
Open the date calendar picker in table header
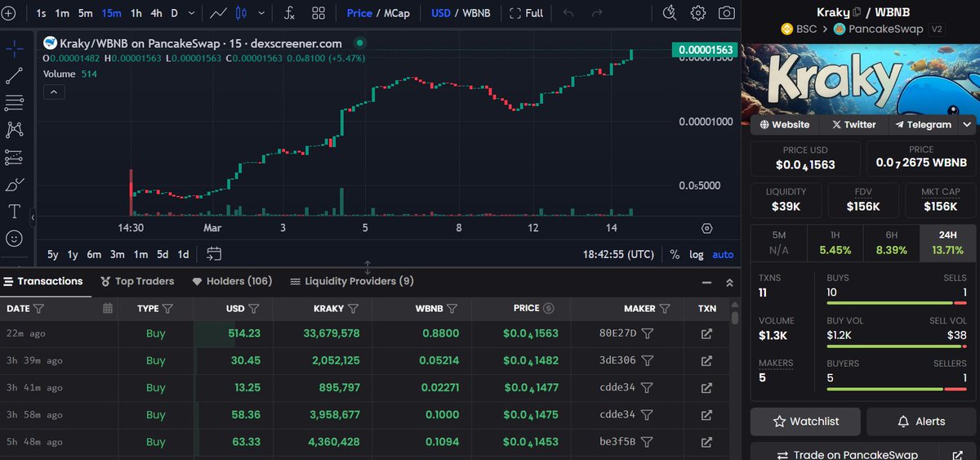point(108,309)
